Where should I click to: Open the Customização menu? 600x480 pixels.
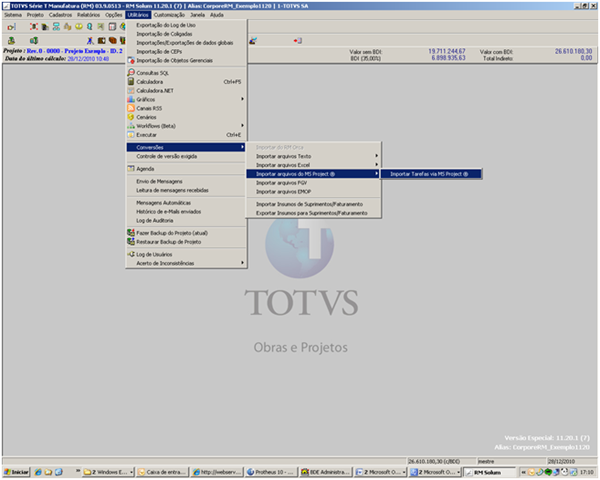click(x=169, y=15)
